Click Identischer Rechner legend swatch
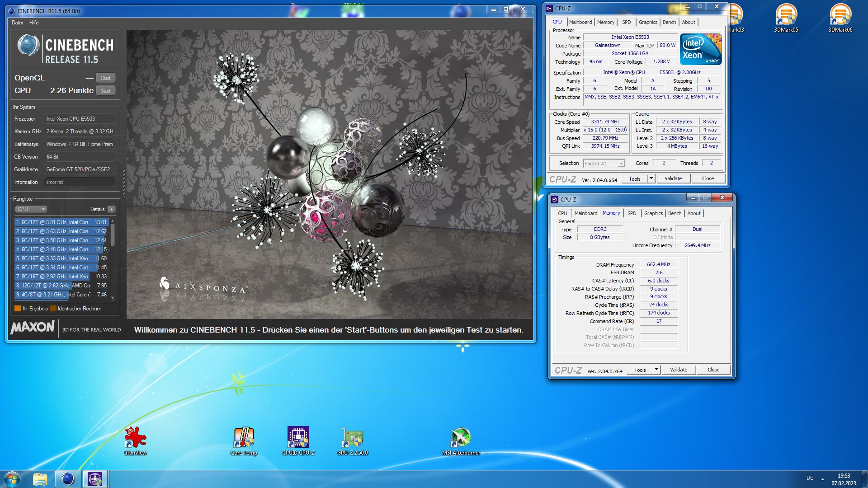 [x=53, y=309]
